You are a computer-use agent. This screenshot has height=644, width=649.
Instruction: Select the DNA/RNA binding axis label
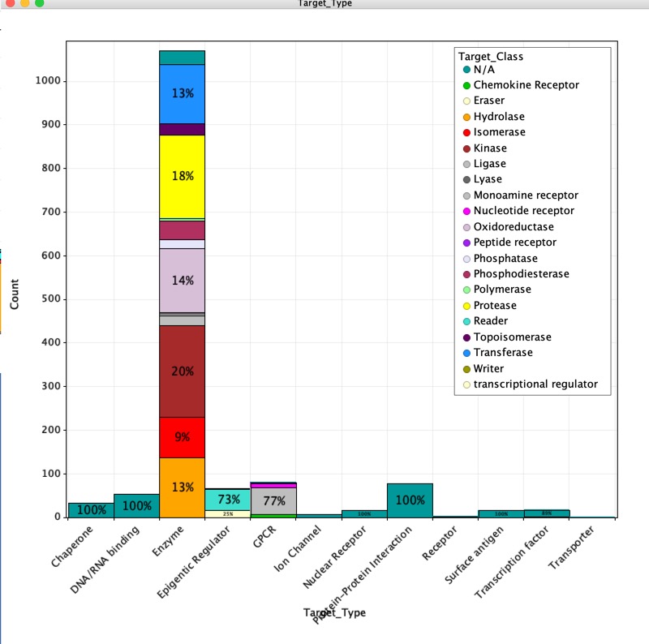pos(105,560)
